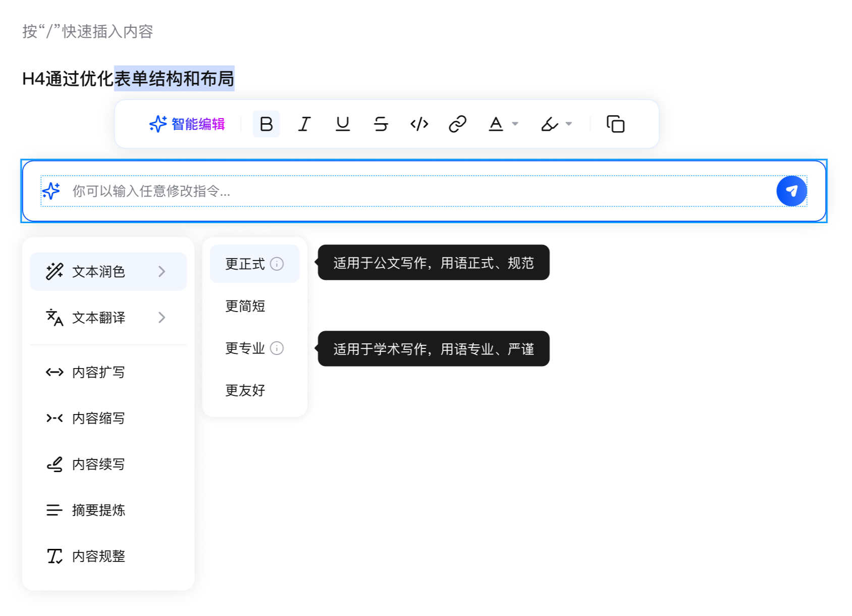This screenshot has height=616, width=852.
Task: Click 内容扩写 to expand content
Action: pos(98,373)
